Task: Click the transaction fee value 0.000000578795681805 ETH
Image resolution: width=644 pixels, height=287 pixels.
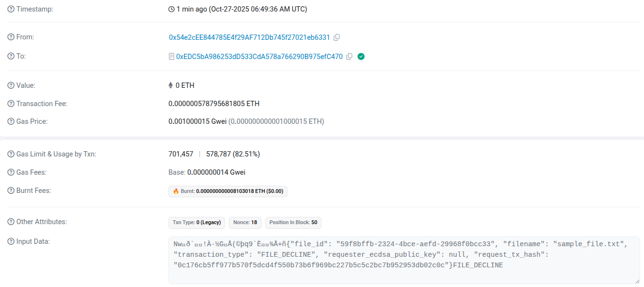Action: pyautogui.click(x=214, y=104)
